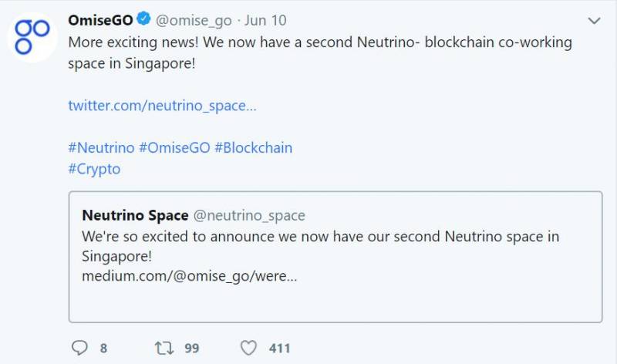Open the OmiseGO display name

click(100, 20)
